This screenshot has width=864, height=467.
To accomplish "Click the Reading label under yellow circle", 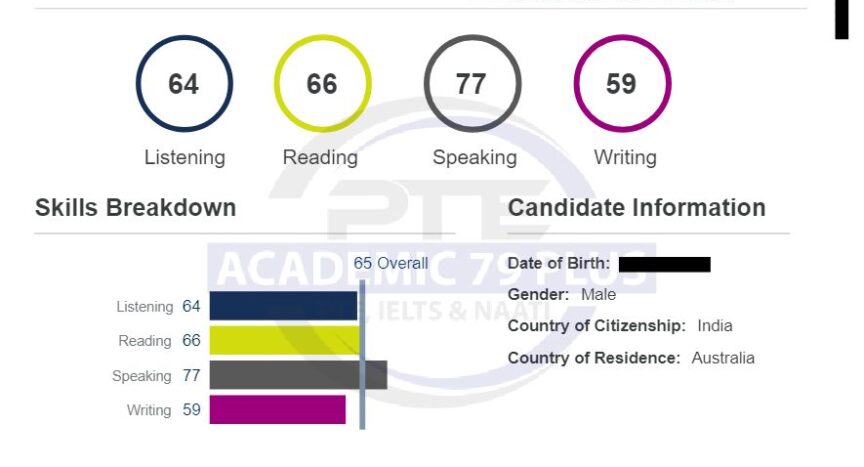I will (x=320, y=158).
